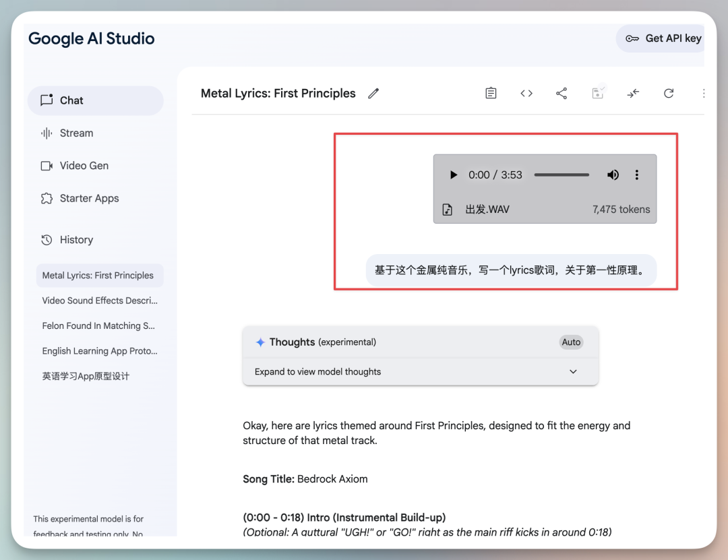Click the Starter Apps puzzle icon
This screenshot has width=728, height=560.
(x=47, y=198)
